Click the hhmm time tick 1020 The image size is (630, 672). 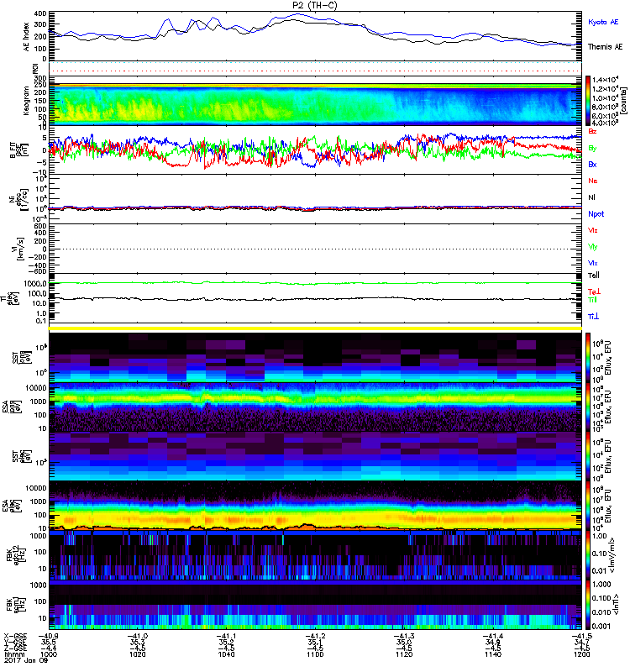point(138,654)
